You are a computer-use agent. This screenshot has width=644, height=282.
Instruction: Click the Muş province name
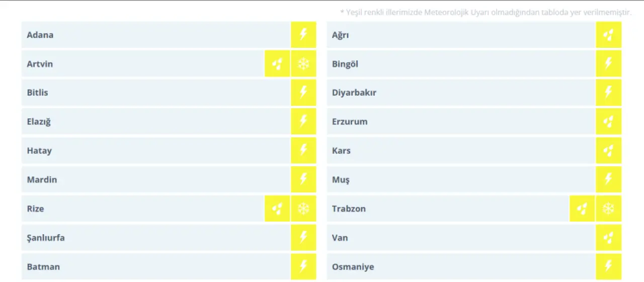click(341, 180)
